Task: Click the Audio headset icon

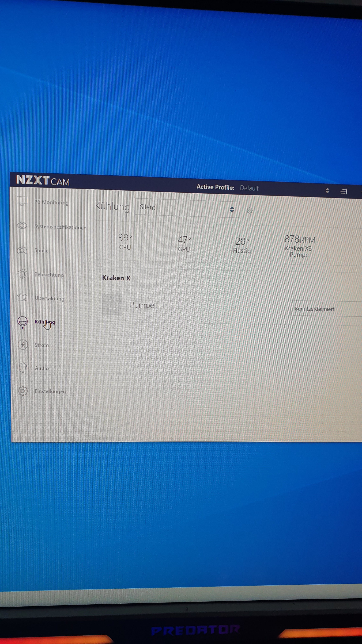Action: [23, 368]
